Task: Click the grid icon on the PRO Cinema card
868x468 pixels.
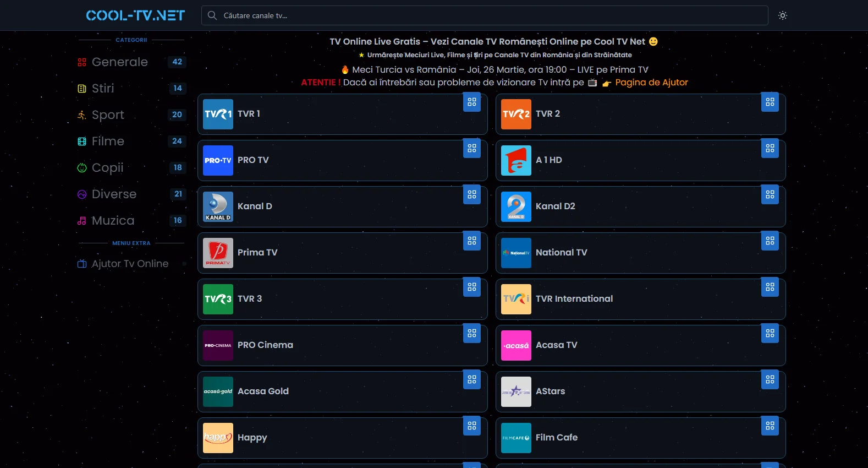Action: (x=472, y=334)
